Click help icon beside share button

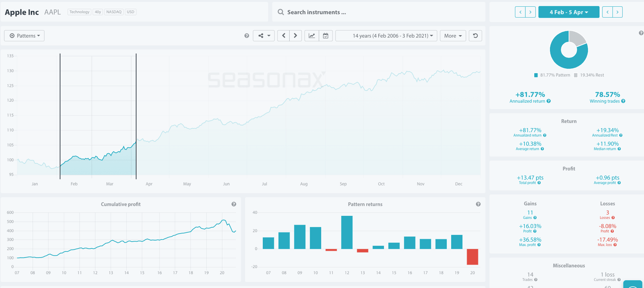247,36
